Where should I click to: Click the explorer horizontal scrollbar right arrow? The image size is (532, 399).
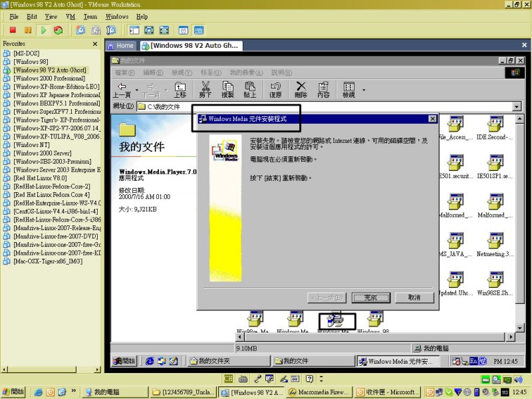[511, 337]
